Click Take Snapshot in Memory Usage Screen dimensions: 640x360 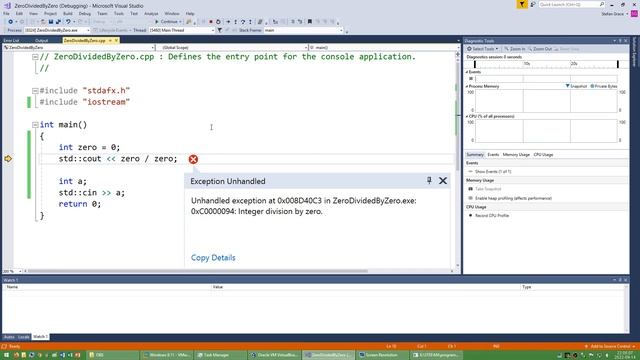488,189
